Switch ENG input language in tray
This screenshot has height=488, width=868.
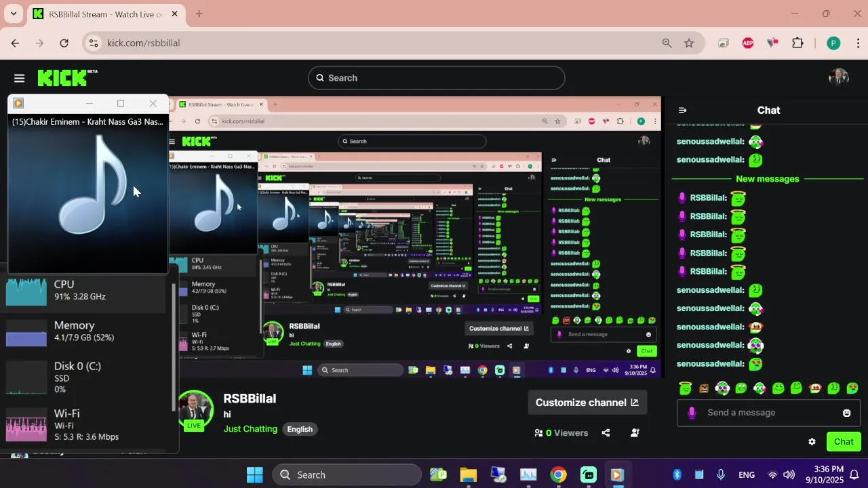(747, 474)
